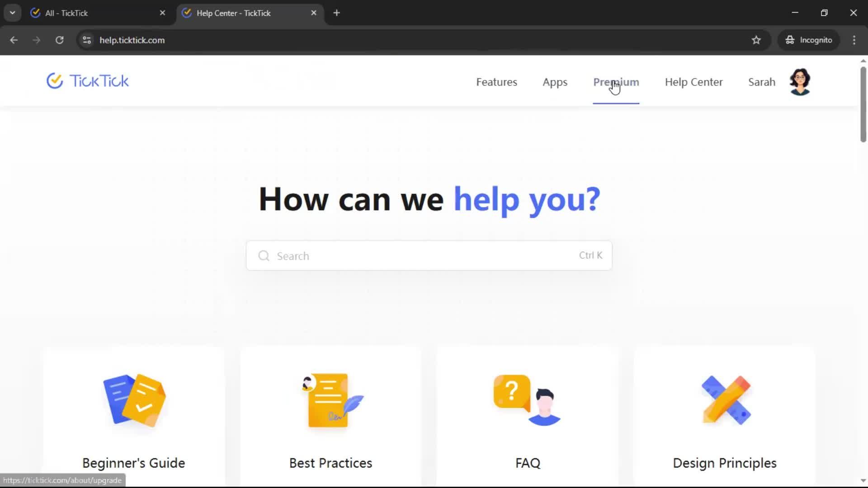Click the search magnifier icon
Image resolution: width=868 pixels, height=488 pixels.
[264, 256]
